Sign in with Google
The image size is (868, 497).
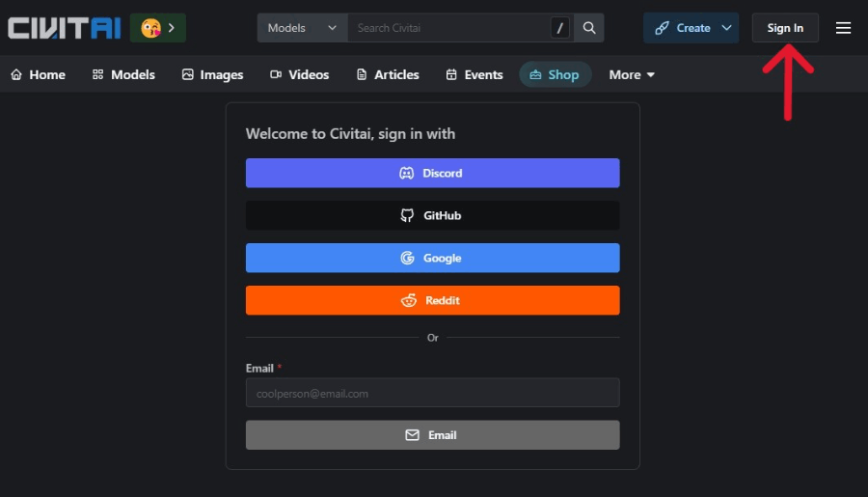[432, 258]
